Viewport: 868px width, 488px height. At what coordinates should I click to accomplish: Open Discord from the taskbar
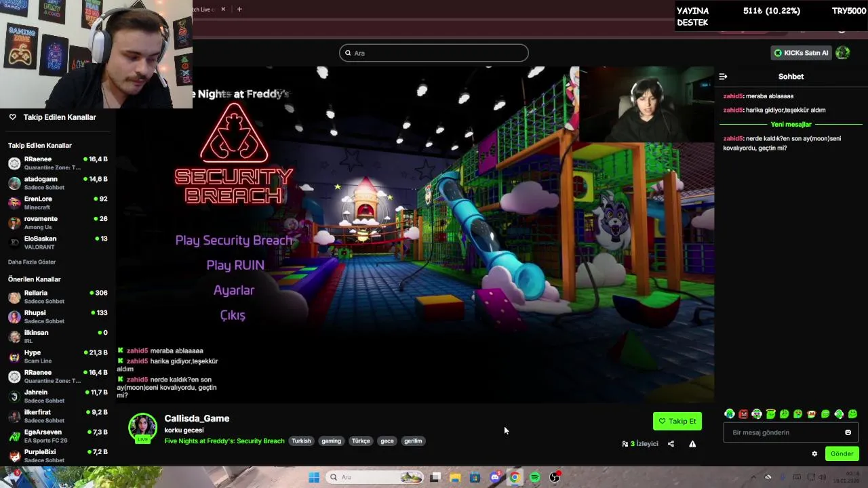495,477
